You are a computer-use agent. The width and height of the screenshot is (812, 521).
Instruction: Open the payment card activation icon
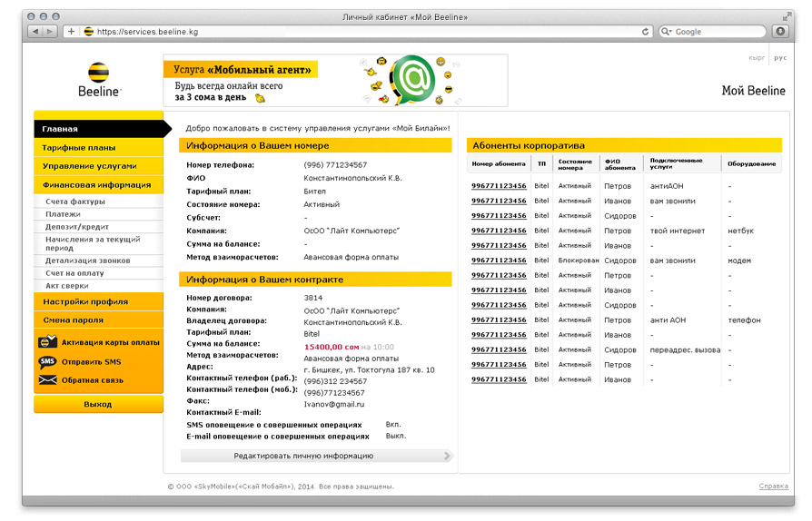coord(47,342)
